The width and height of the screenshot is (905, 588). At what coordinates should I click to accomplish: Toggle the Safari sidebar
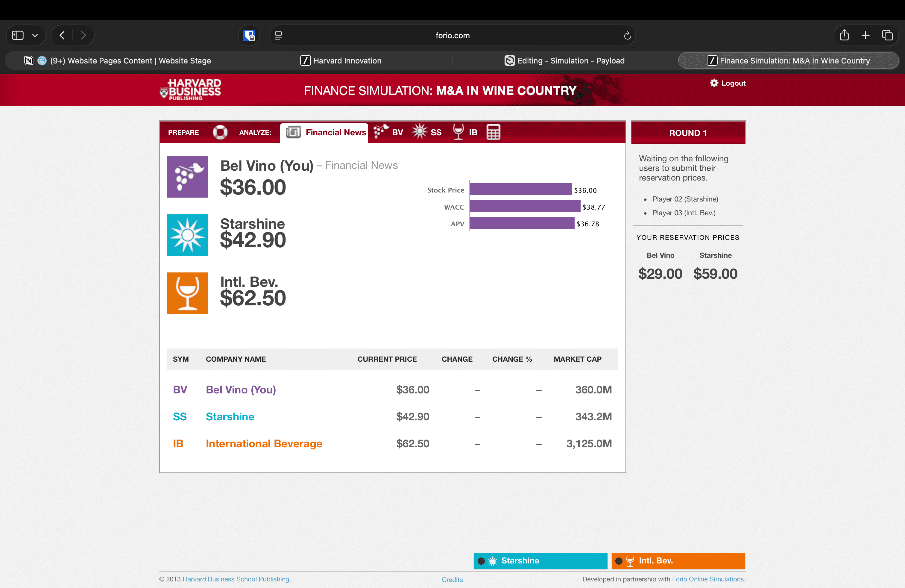click(x=18, y=35)
